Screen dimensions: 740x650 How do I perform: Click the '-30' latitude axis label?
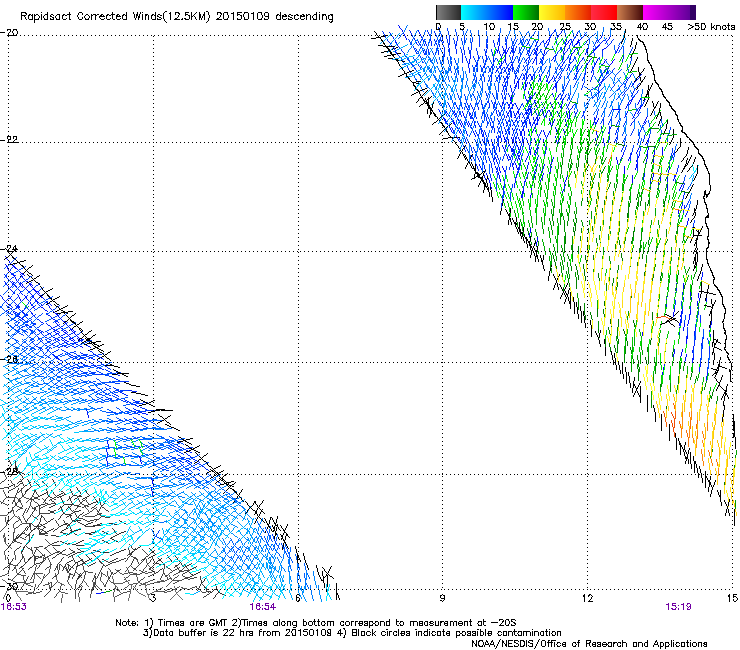pos(9,586)
